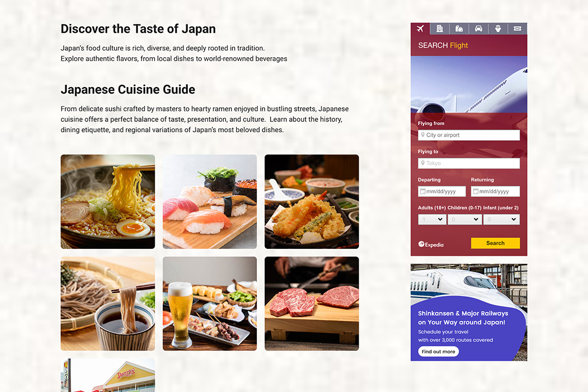Click the Find out more button
Viewport: 588px width, 392px height.
point(438,352)
